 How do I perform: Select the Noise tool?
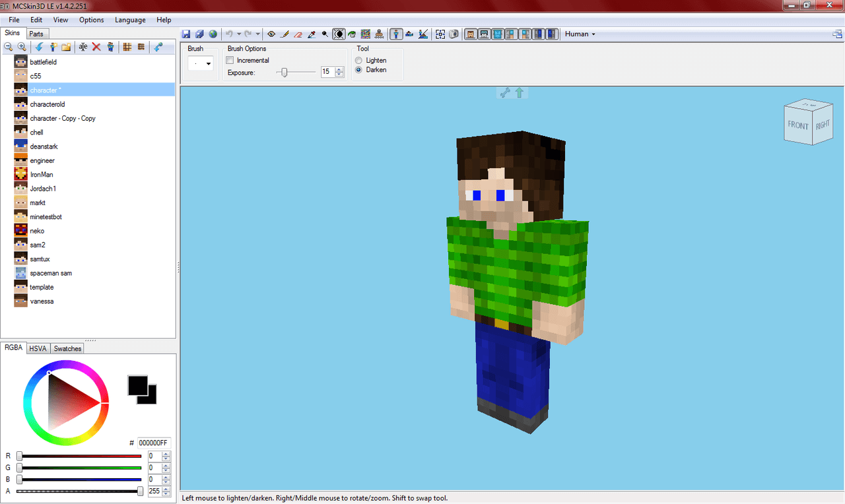365,34
